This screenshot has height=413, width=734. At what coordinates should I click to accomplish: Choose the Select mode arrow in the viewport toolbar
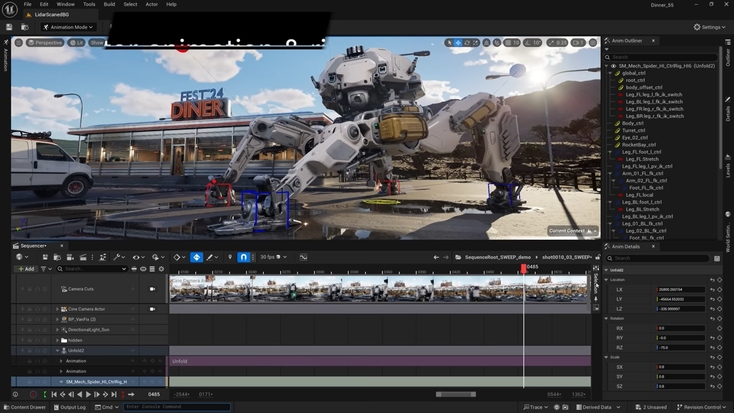coord(449,43)
